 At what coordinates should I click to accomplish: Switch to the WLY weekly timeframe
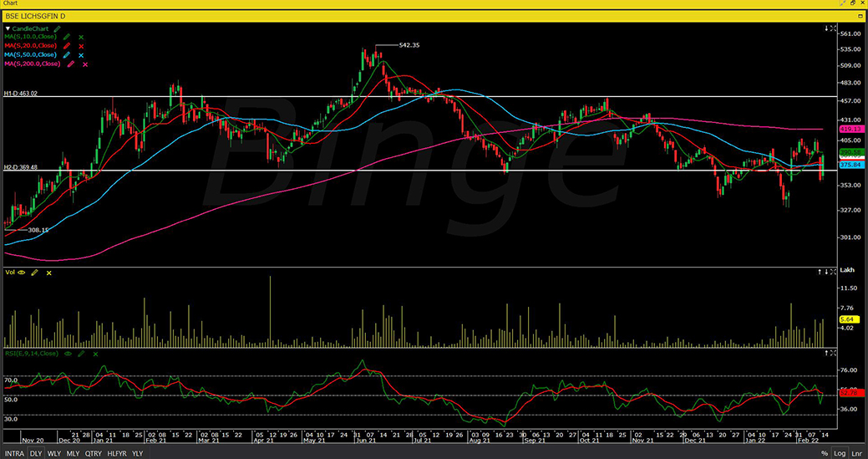click(x=53, y=453)
